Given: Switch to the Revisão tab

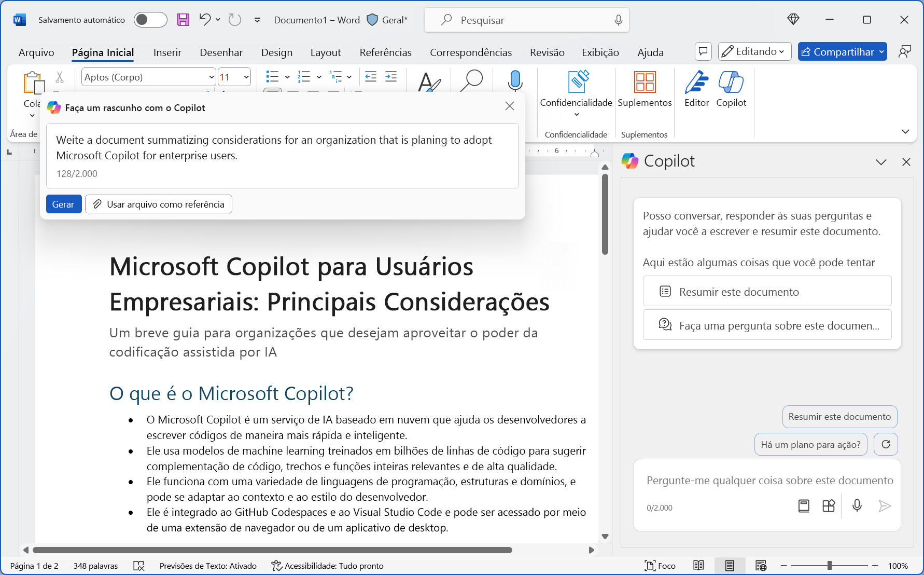Looking at the screenshot, I should [x=547, y=52].
